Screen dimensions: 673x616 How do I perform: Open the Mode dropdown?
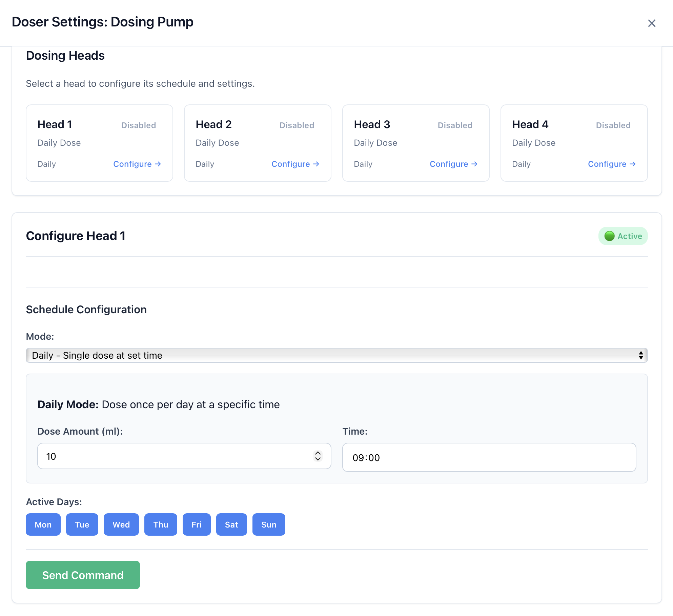336,355
